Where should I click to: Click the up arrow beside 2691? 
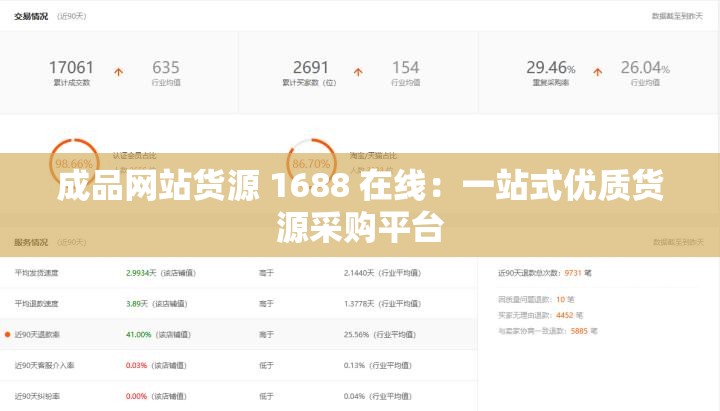click(358, 72)
